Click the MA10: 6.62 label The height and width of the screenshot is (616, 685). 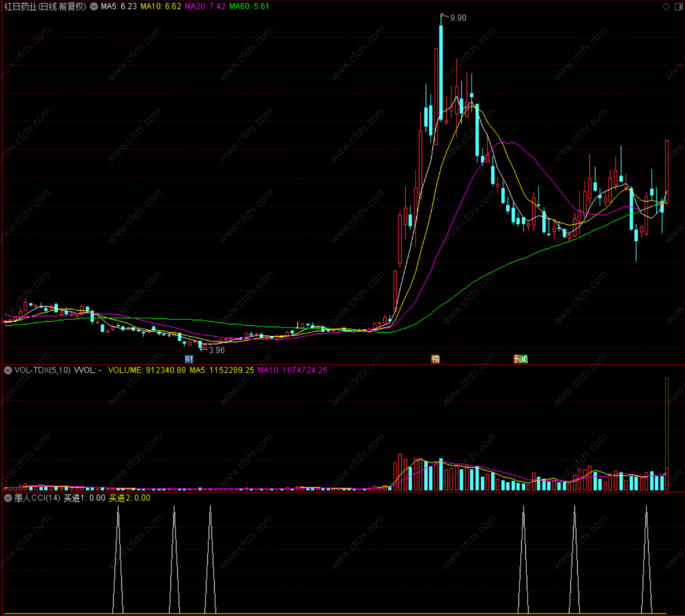(161, 6)
